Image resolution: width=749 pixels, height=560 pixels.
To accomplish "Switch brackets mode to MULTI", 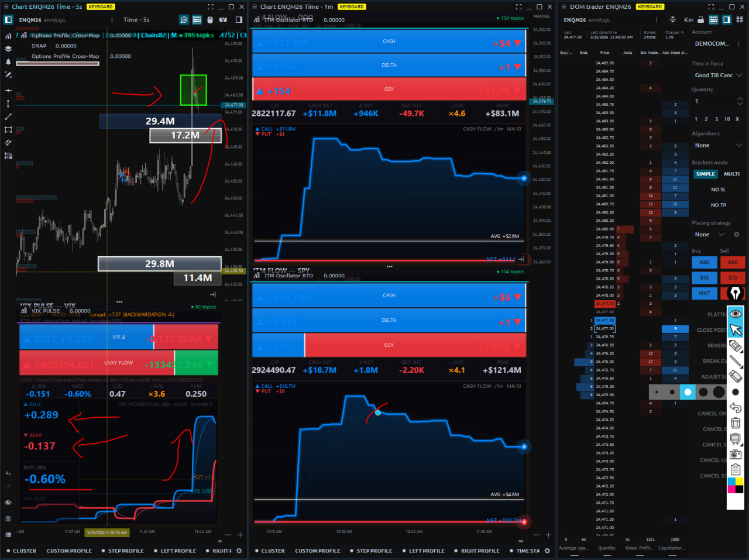I will point(731,174).
